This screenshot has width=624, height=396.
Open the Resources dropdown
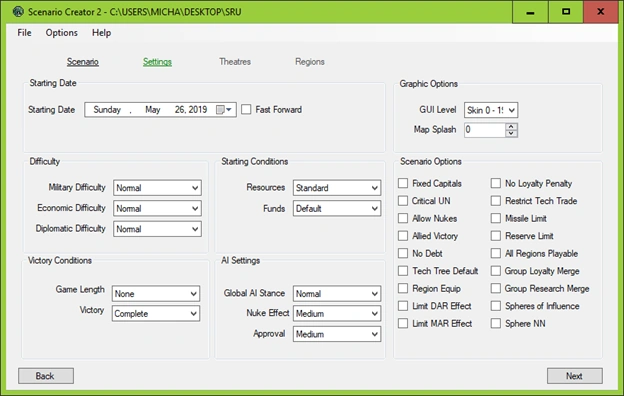(x=337, y=187)
